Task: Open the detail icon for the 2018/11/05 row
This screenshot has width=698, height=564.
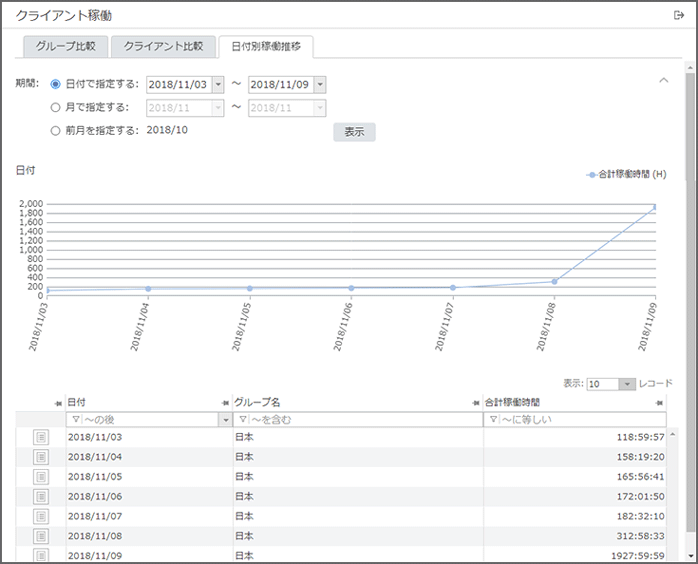Action: coord(41,476)
